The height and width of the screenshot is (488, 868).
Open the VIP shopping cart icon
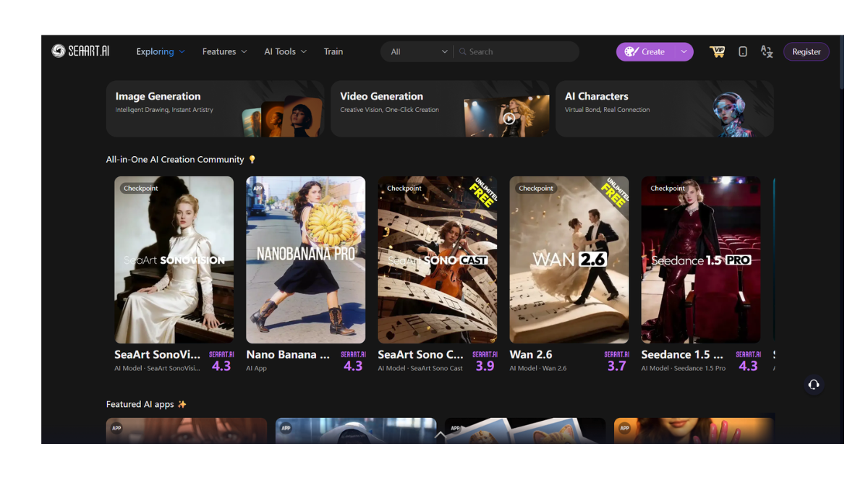pyautogui.click(x=717, y=51)
